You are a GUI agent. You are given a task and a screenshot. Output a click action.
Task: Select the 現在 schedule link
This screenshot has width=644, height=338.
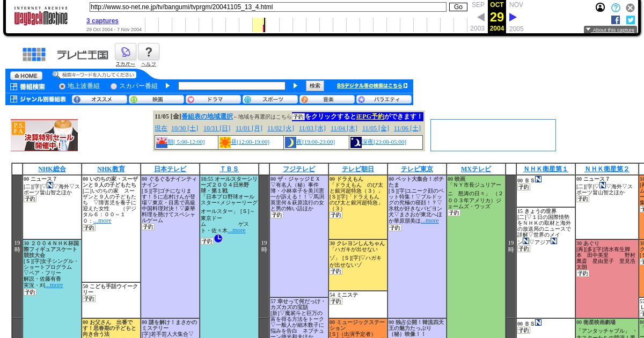161,128
